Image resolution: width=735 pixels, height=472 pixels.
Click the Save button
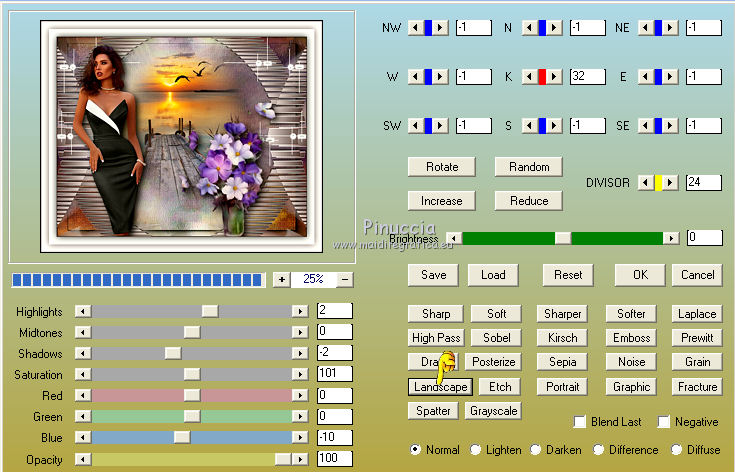click(434, 275)
